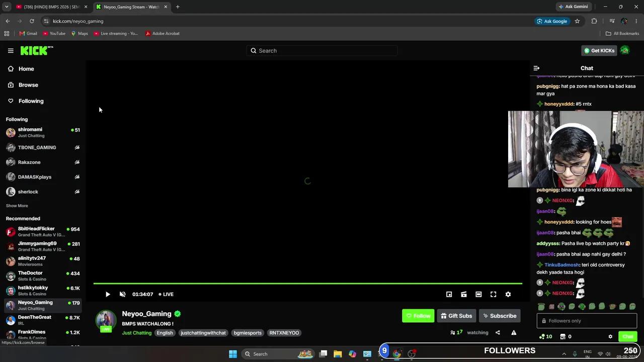Image resolution: width=644 pixels, height=362 pixels.
Task: Open Chrome's tab search dropdown
Action: [x=7, y=7]
